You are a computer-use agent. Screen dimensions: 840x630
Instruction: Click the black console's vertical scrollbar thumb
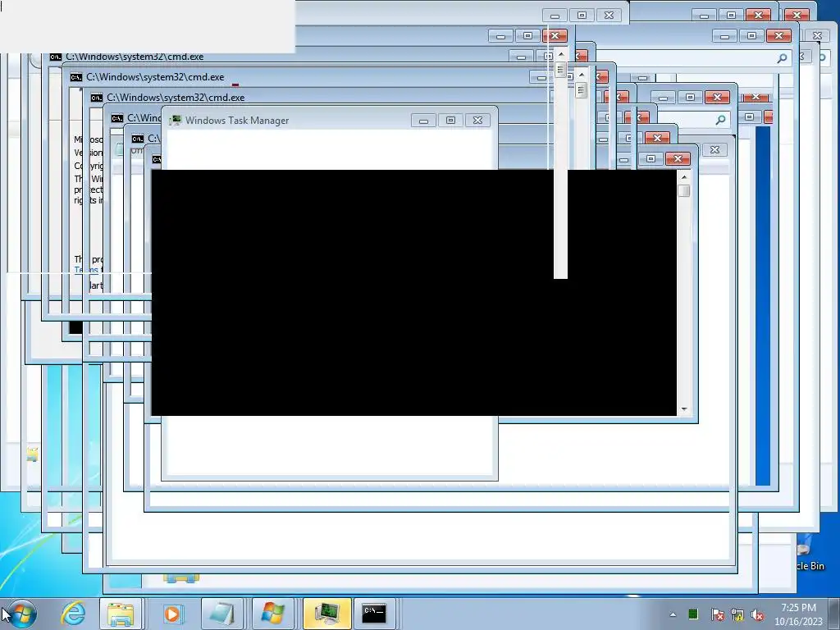pyautogui.click(x=684, y=190)
